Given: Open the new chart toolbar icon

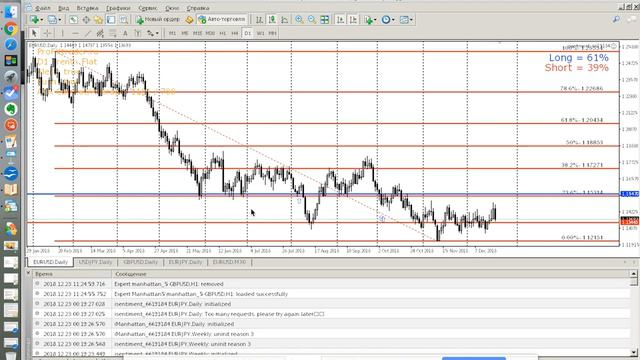Looking at the screenshot, I should pos(34,20).
